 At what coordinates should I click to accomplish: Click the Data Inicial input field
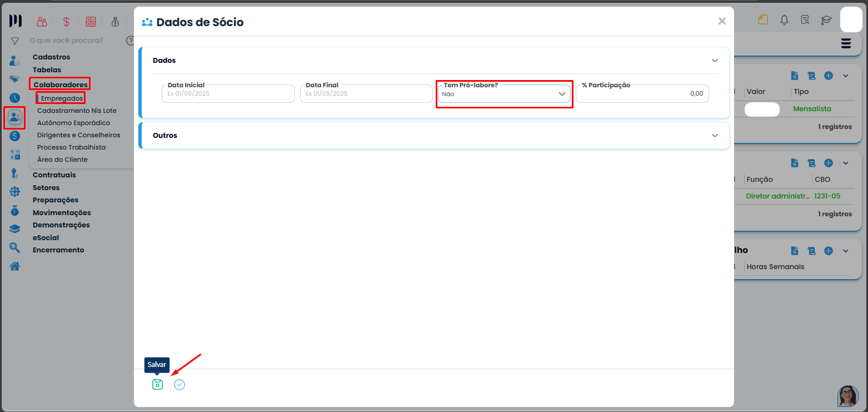228,93
